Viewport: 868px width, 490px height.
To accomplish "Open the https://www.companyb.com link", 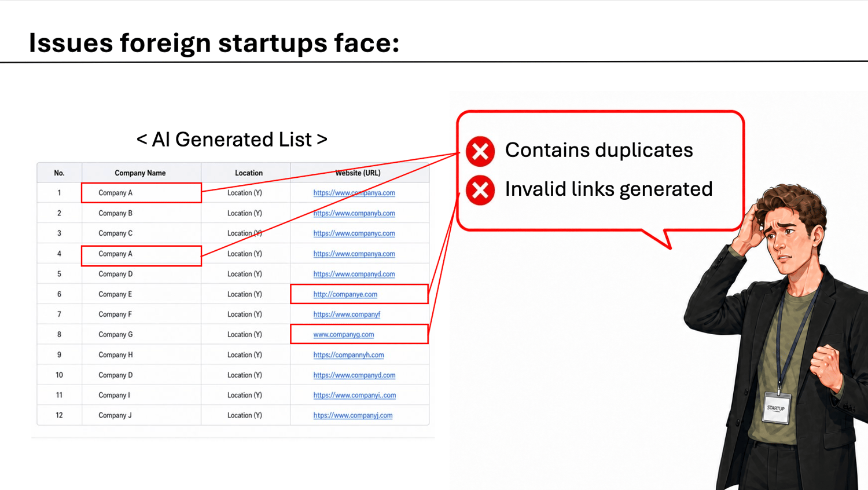I will [354, 213].
